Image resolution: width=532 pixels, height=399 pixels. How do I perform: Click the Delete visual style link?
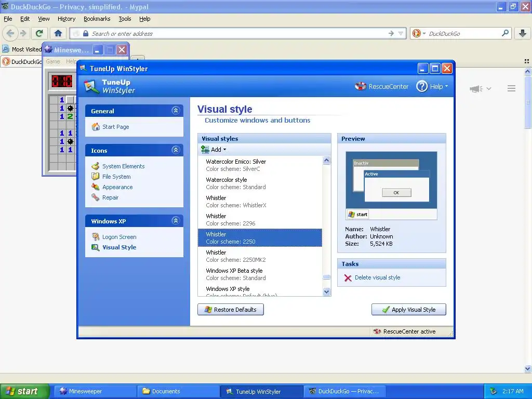377,277
